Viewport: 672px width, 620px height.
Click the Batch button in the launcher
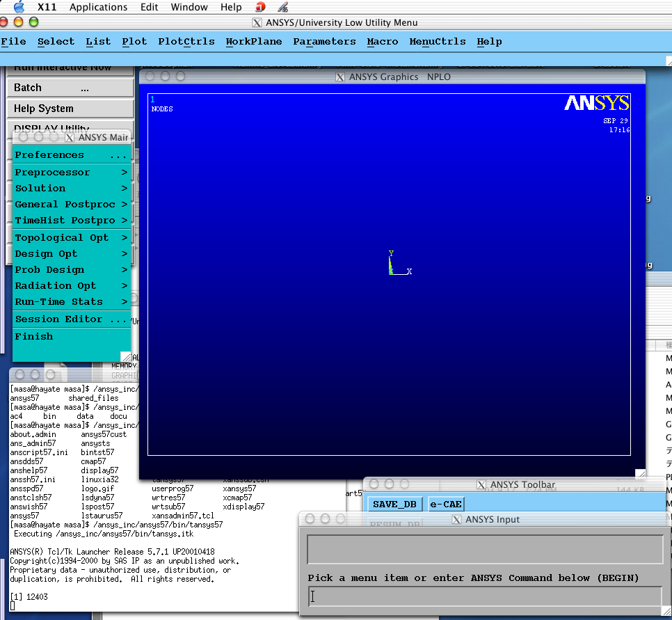point(70,88)
